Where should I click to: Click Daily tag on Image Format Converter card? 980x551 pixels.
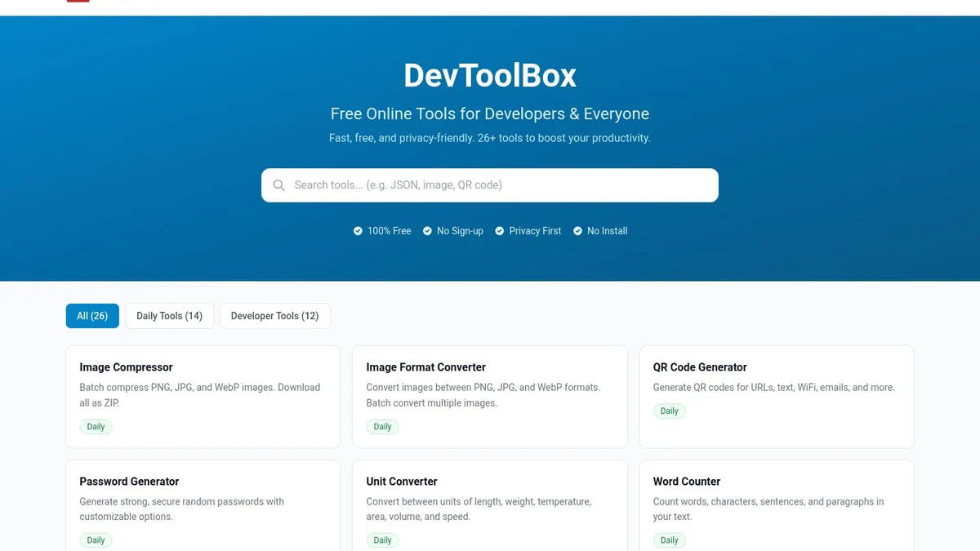382,427
